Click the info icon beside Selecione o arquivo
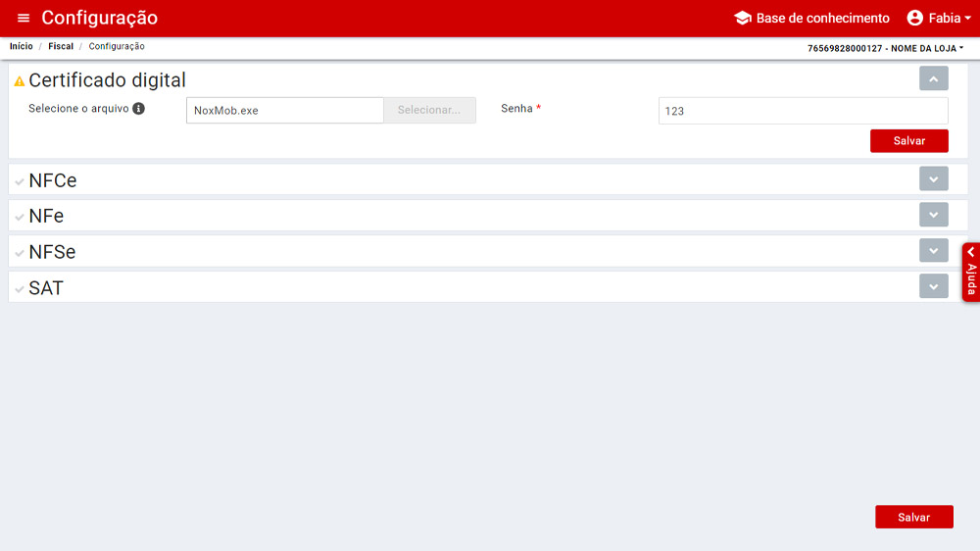Screen dimensions: 980x551 tap(139, 109)
